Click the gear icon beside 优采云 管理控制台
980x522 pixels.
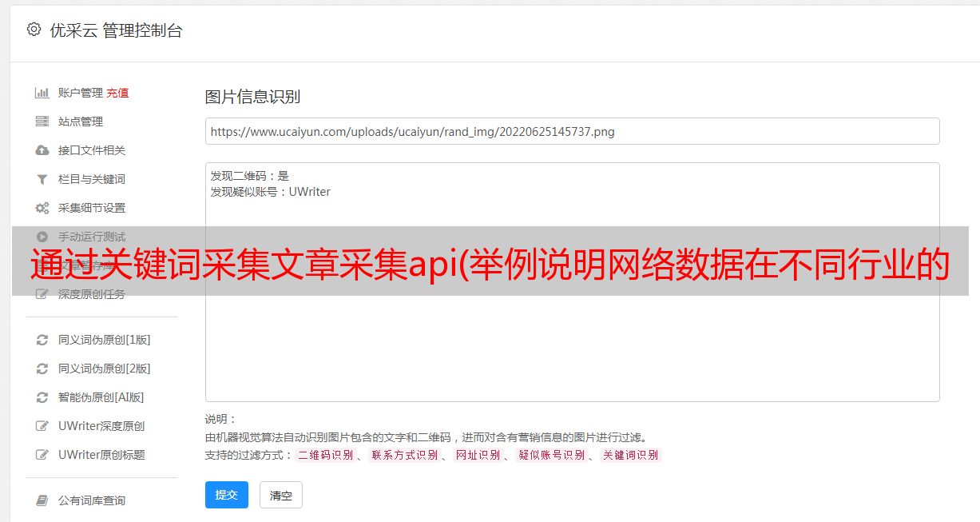click(34, 30)
